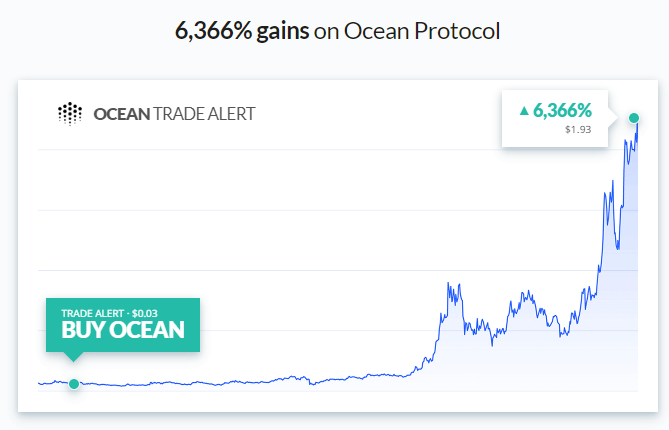Click the shaded area under the final rally
The height and width of the screenshot is (430, 669).
[619, 320]
